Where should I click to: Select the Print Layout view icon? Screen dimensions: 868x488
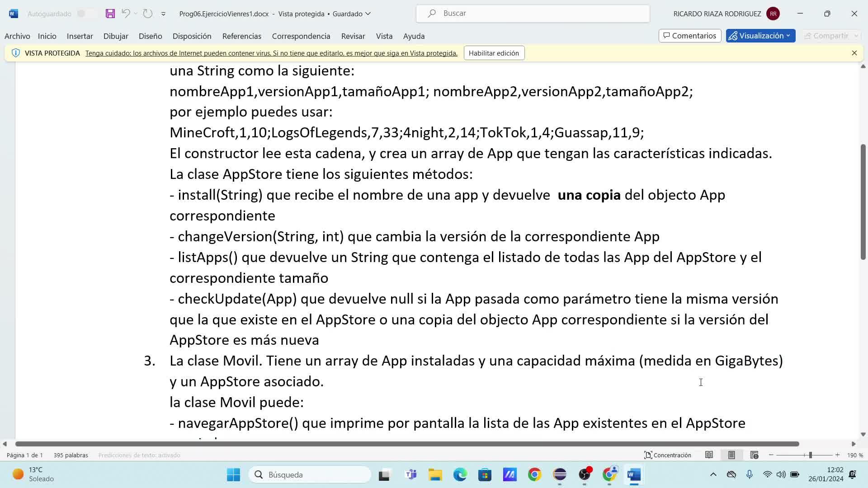coord(731,455)
